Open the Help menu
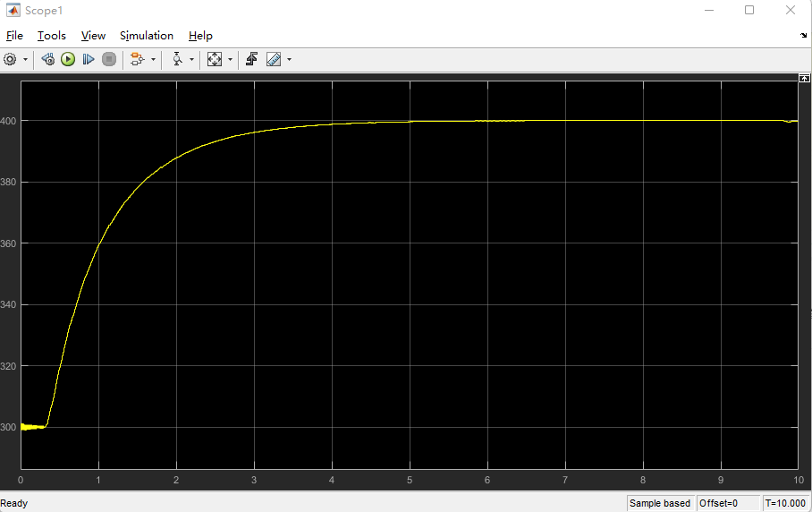This screenshot has width=812, height=512. 200,36
